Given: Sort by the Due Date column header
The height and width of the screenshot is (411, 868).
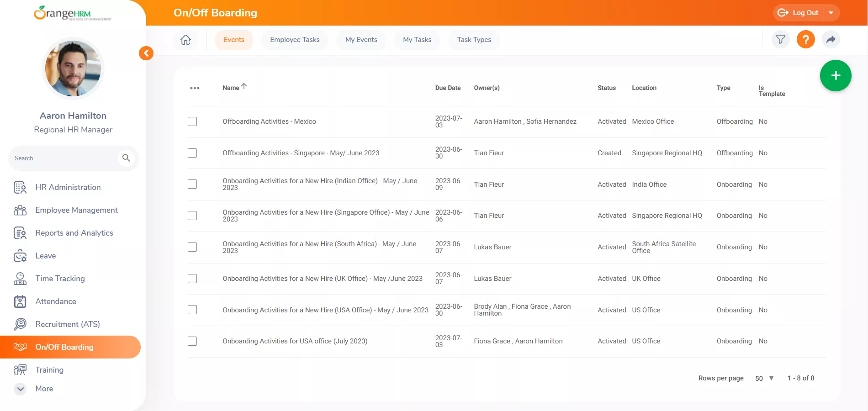Looking at the screenshot, I should 448,88.
